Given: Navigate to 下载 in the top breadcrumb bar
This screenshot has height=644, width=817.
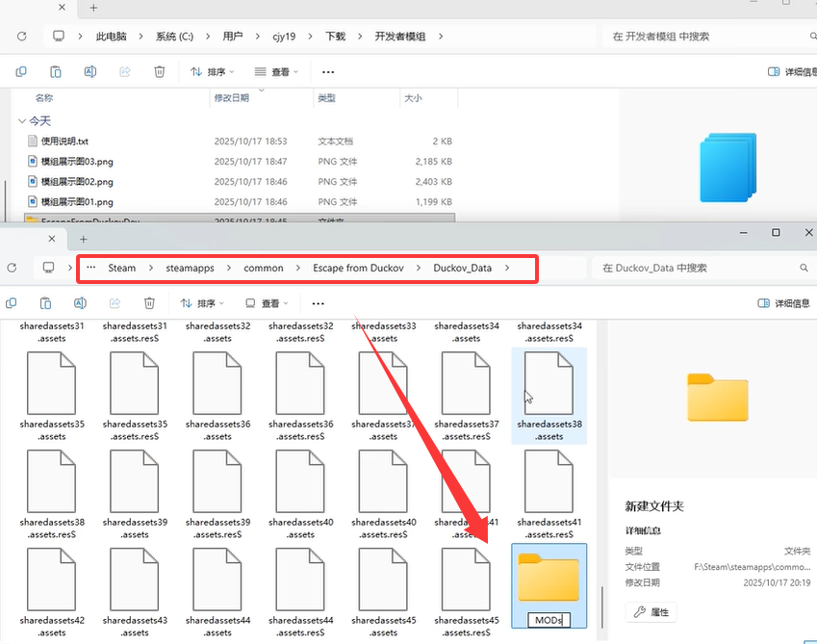Looking at the screenshot, I should [x=339, y=36].
